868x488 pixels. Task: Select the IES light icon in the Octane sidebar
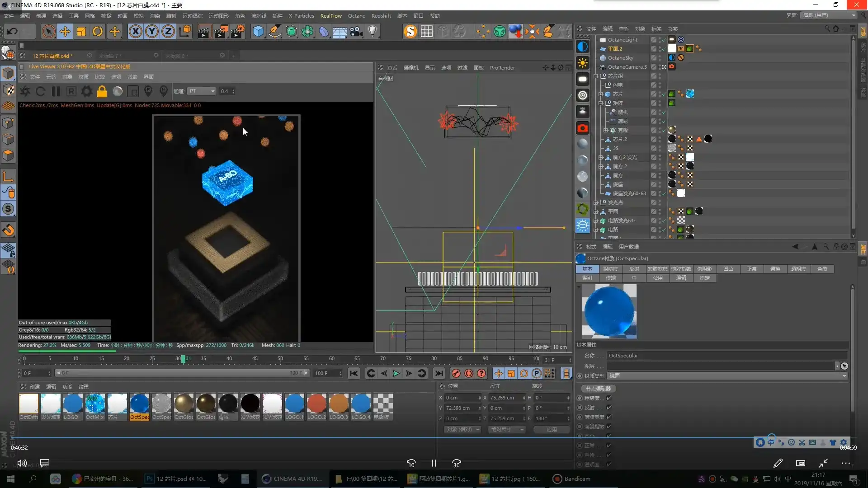[582, 111]
